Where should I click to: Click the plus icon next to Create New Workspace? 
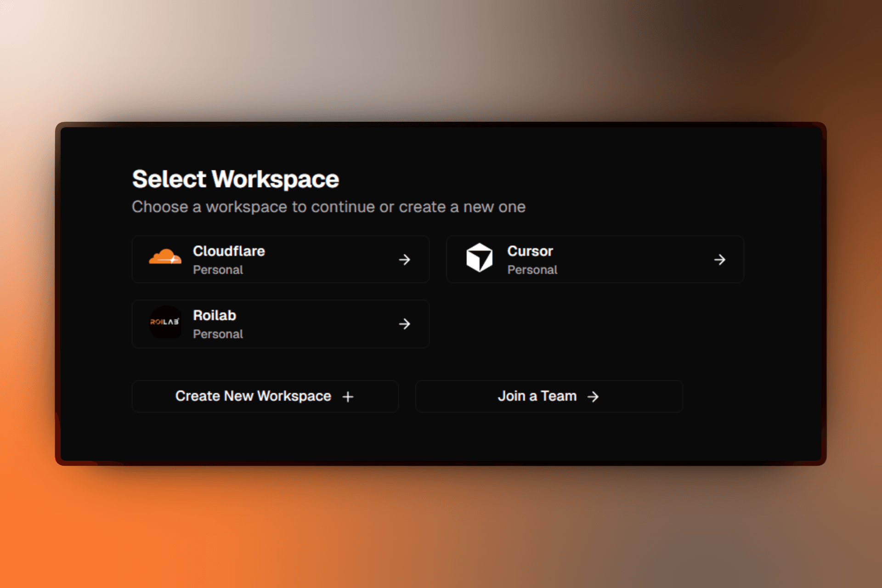click(x=348, y=396)
